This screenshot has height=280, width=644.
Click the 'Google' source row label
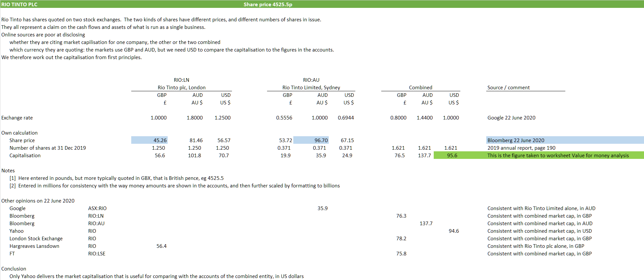coord(17,208)
